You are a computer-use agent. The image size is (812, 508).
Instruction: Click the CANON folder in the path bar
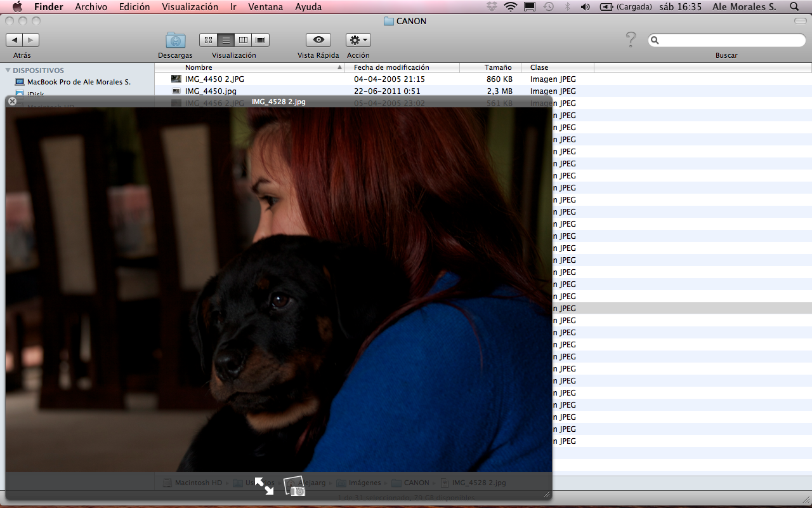(410, 483)
